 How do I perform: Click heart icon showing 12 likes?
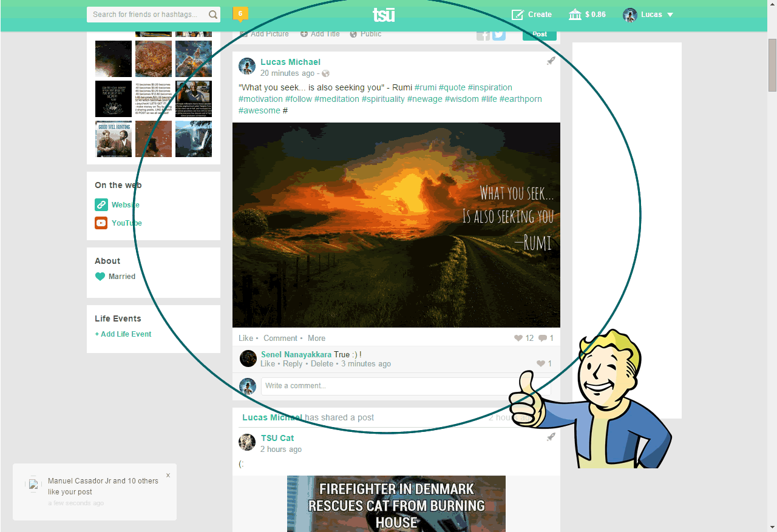click(518, 338)
